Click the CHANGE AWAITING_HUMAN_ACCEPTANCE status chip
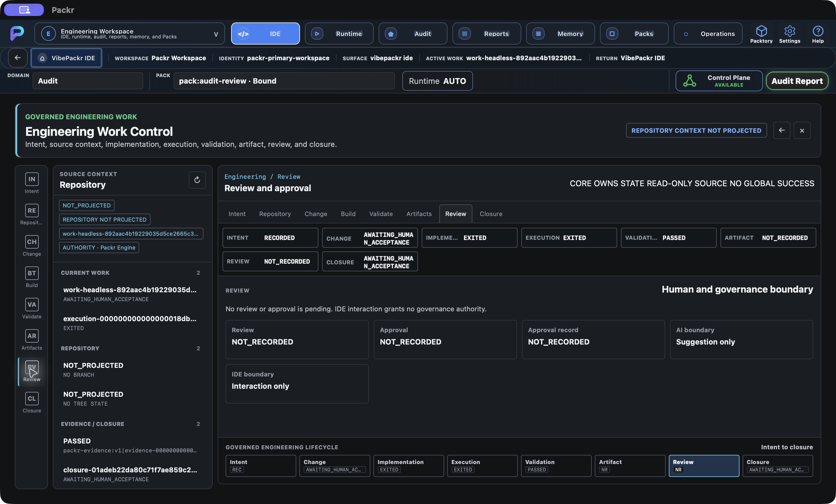 pyautogui.click(x=370, y=238)
